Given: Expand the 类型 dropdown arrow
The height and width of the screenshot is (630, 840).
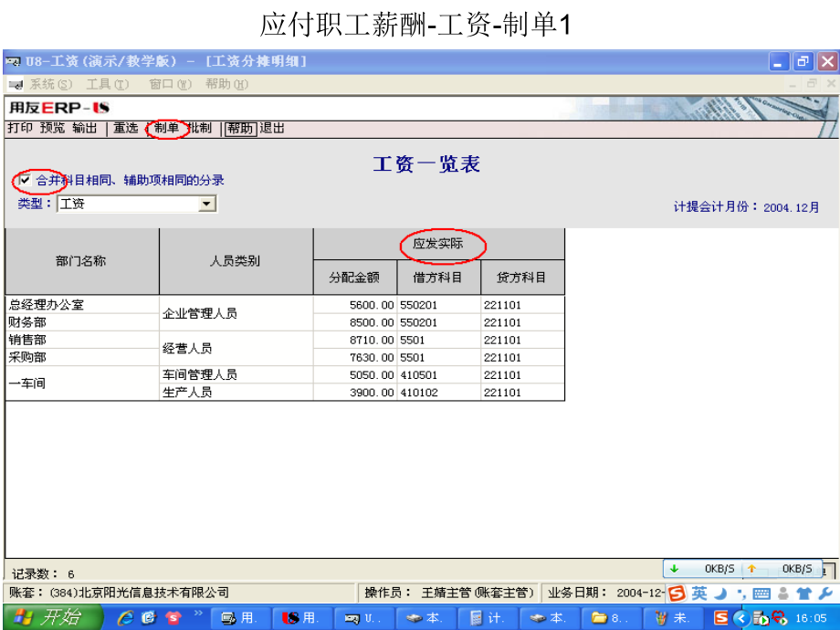Looking at the screenshot, I should [206, 205].
